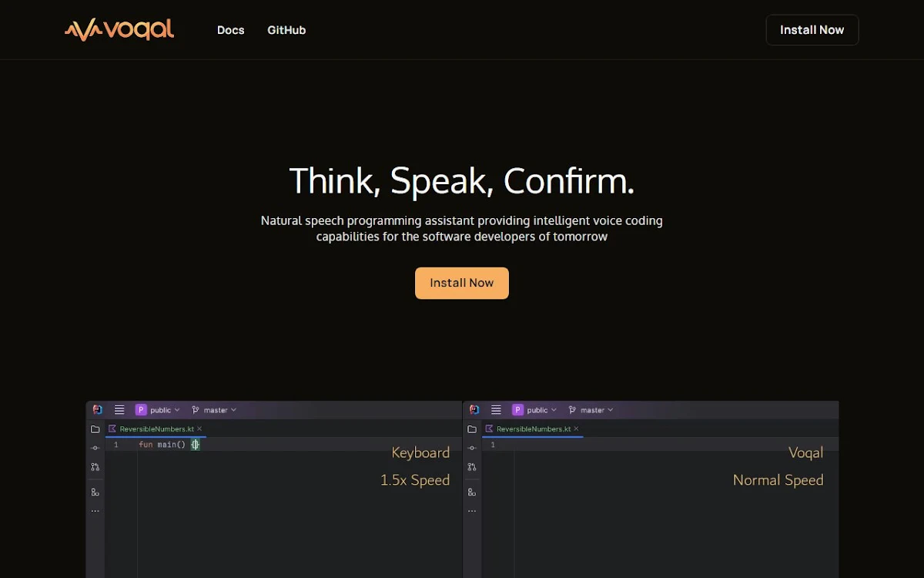Click the 1.5x Speed overlay label
This screenshot has width=924, height=578.
[415, 480]
